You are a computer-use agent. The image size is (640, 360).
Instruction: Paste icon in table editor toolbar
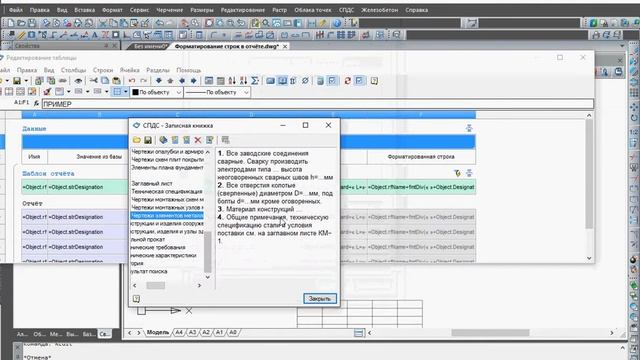tap(116, 81)
